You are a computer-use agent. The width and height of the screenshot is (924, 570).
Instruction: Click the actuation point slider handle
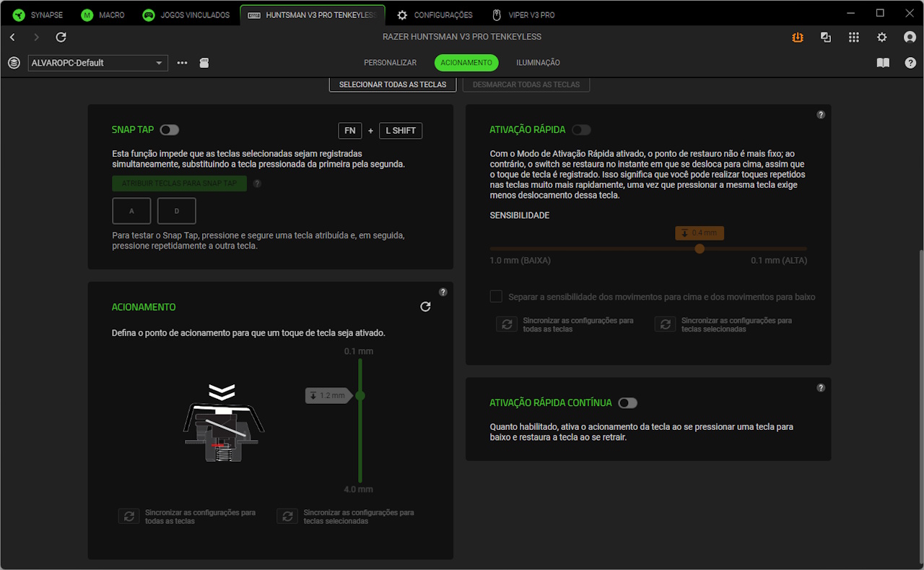tap(360, 396)
